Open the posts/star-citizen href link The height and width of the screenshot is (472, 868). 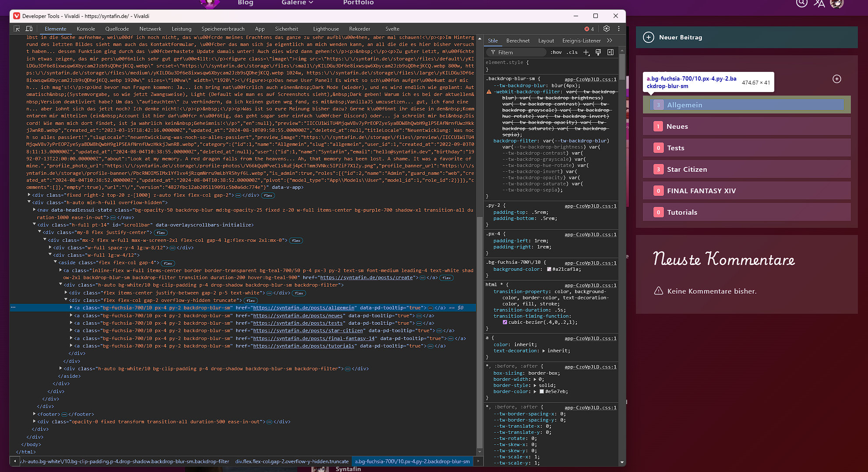click(308, 331)
